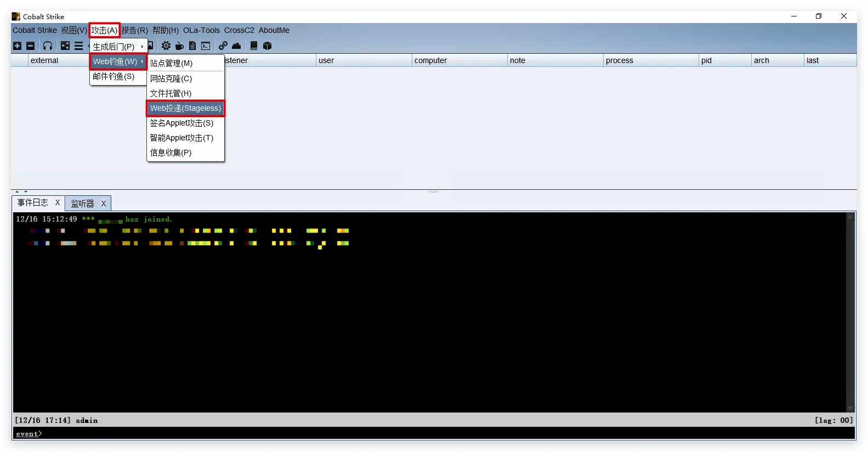Open the 攻击(A) menu
This screenshot has height=452, width=868.
104,30
